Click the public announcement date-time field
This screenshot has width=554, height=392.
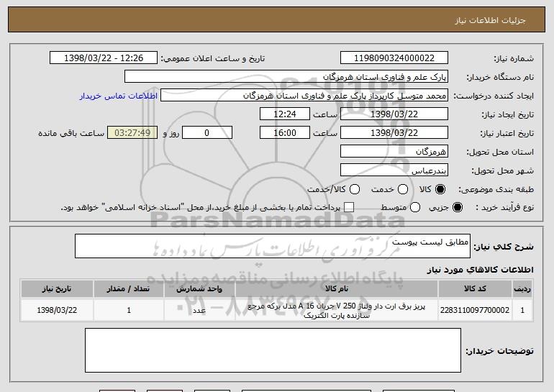pyautogui.click(x=104, y=58)
